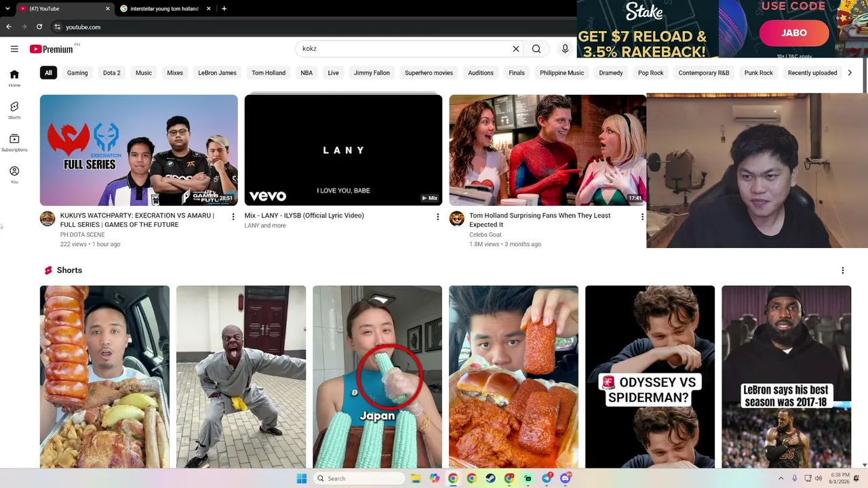Clear the search box text
Image resolution: width=868 pixels, height=488 pixels.
click(x=516, y=49)
